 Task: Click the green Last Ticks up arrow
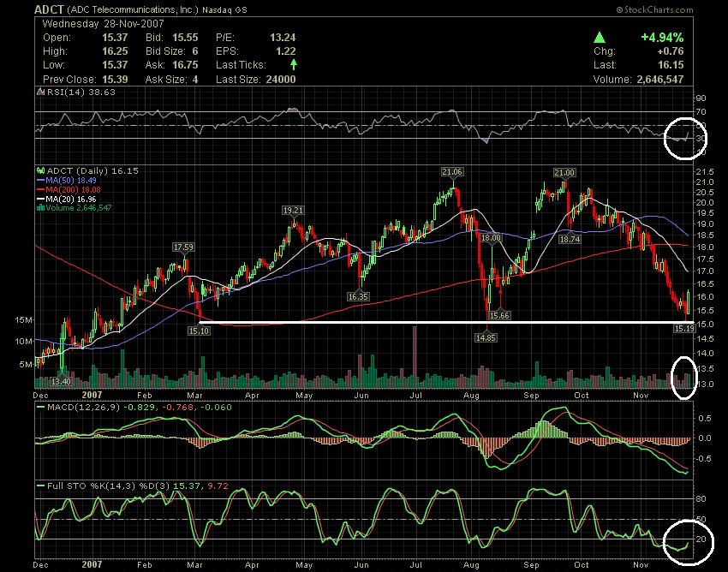[x=294, y=64]
